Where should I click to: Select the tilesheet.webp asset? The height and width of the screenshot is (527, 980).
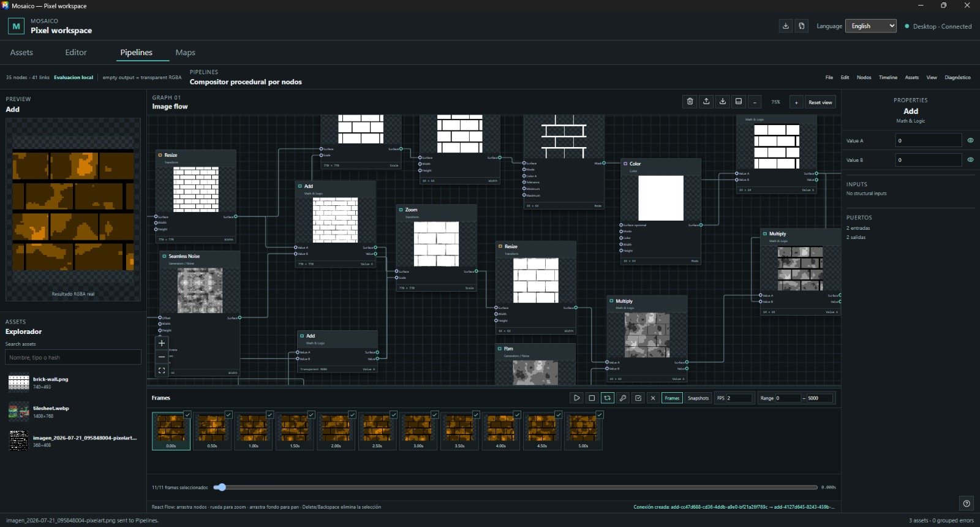pos(73,412)
